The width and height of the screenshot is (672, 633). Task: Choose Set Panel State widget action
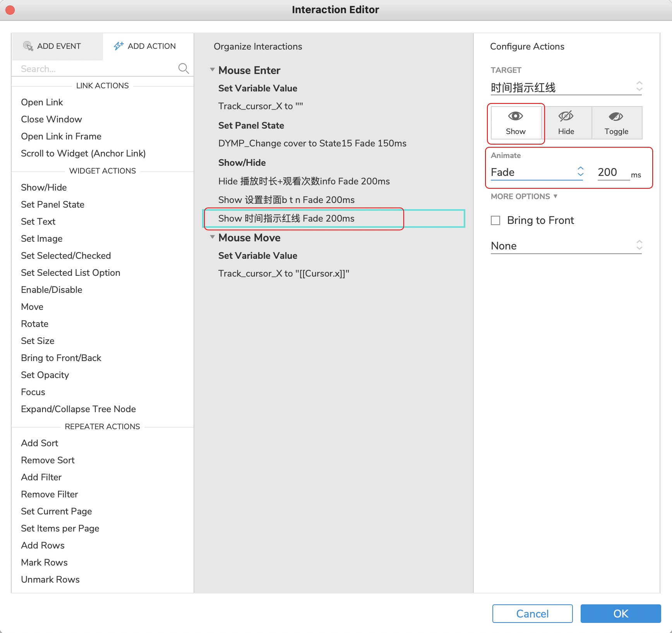pyautogui.click(x=53, y=205)
